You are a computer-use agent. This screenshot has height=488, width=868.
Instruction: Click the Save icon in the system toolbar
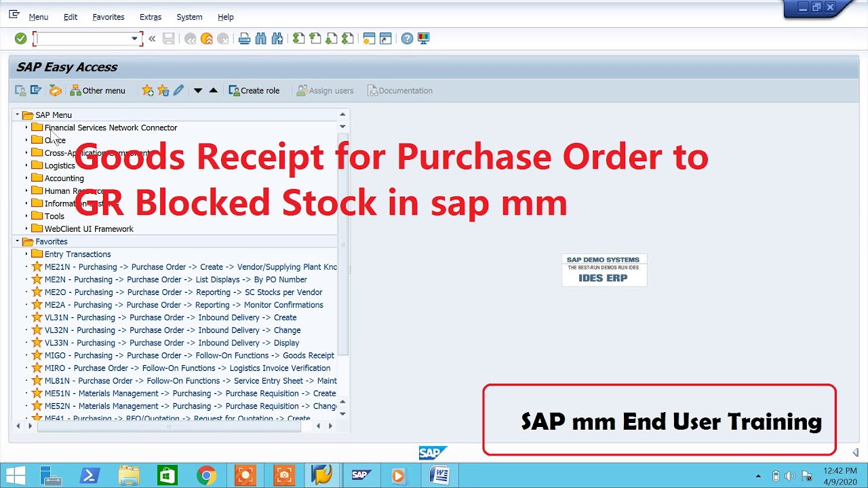tap(168, 39)
